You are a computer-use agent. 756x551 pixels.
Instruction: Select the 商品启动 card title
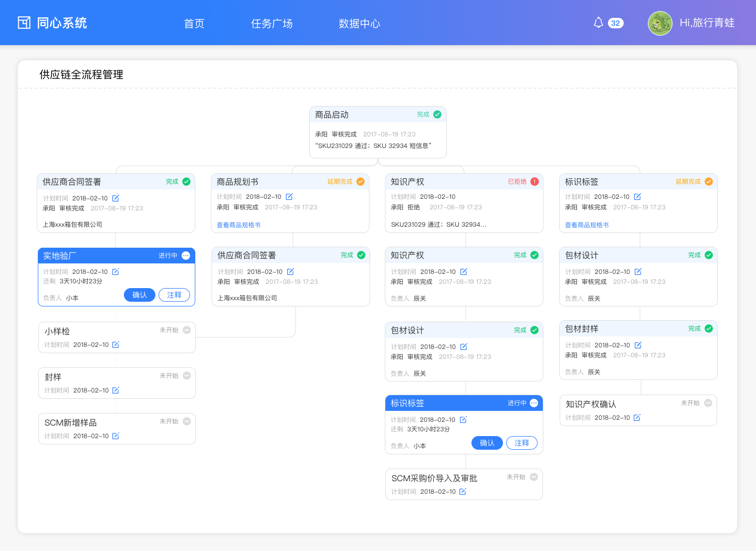click(332, 115)
